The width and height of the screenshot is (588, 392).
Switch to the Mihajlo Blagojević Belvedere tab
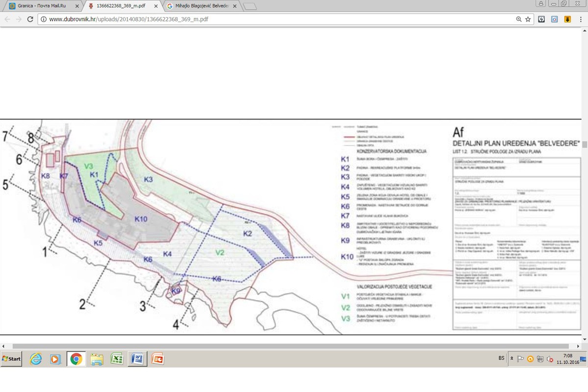click(201, 6)
